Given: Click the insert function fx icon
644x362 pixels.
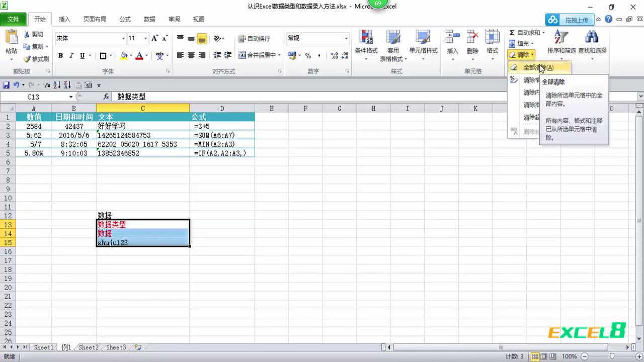Looking at the screenshot, I should 106,97.
